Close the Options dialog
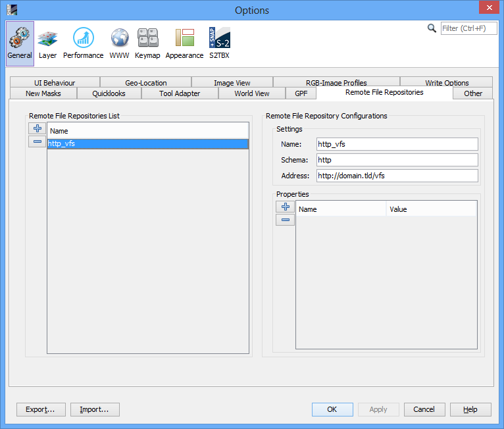 [x=489, y=7]
